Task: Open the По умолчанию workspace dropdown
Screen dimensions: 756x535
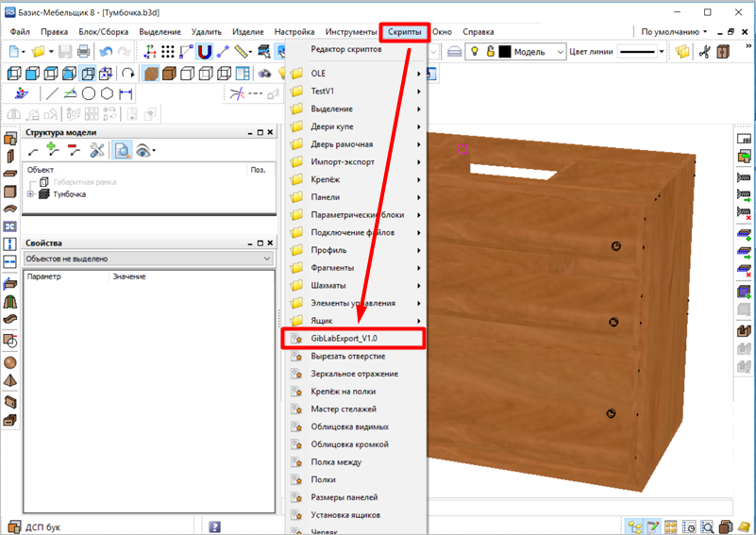Action: coord(674,31)
